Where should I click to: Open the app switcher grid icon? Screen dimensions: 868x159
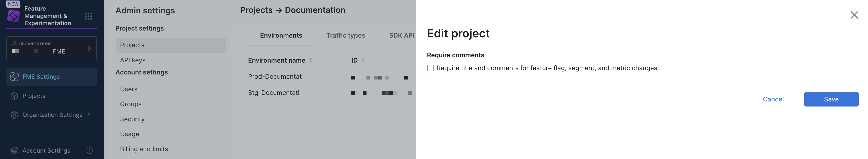pyautogui.click(x=88, y=16)
